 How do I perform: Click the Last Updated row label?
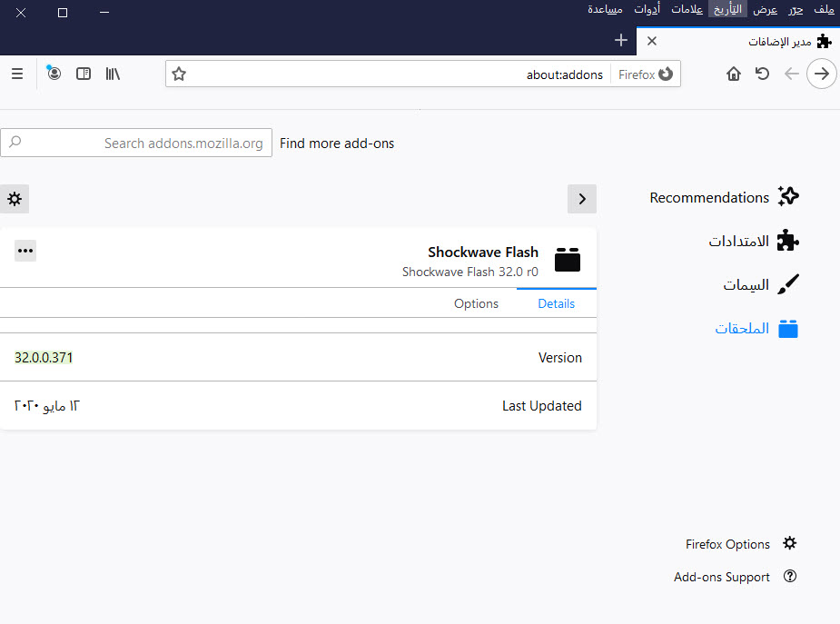pos(541,406)
